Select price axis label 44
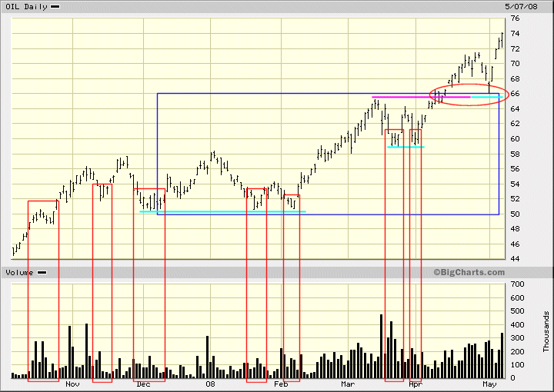554x392 pixels. tap(515, 258)
